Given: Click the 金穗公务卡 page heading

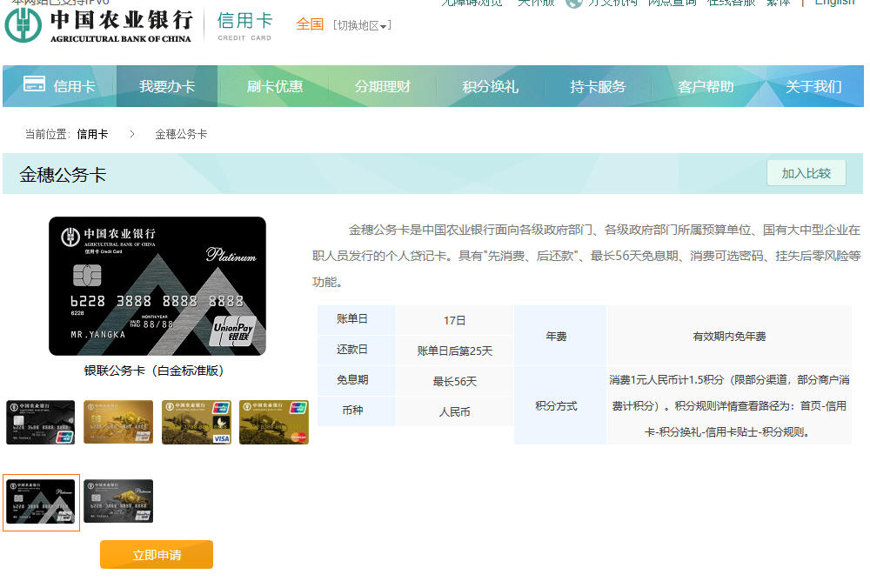Looking at the screenshot, I should tap(63, 176).
